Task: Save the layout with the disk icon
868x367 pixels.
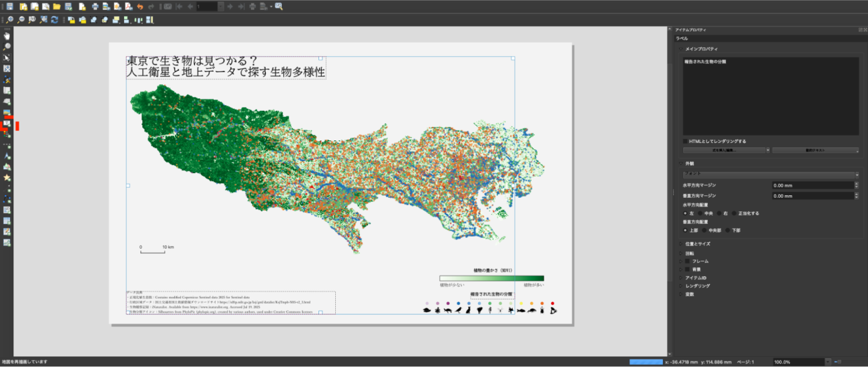Action: point(9,6)
